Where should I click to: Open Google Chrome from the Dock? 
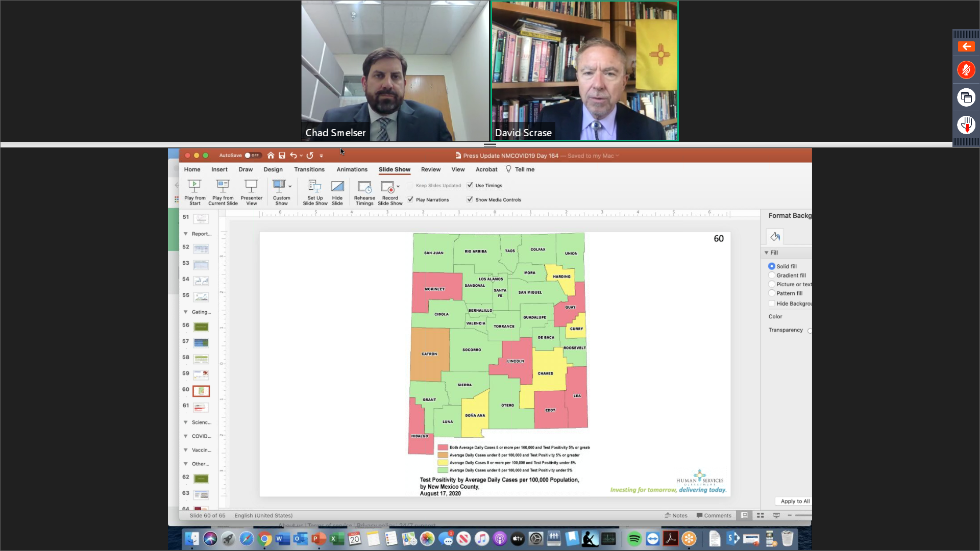264,539
